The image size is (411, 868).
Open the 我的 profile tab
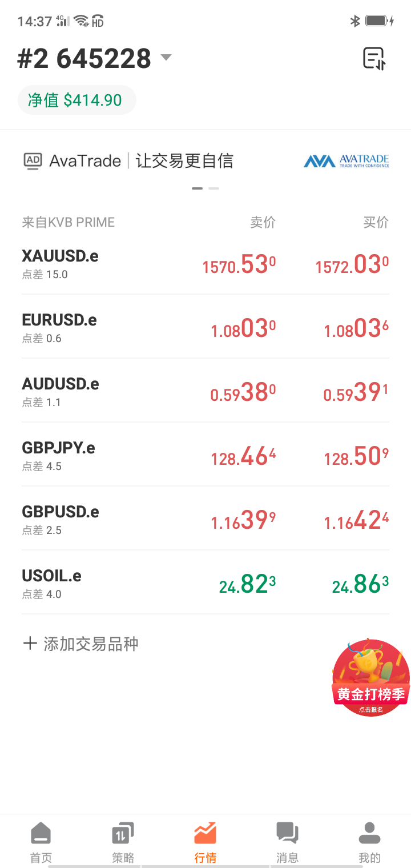coord(369,842)
